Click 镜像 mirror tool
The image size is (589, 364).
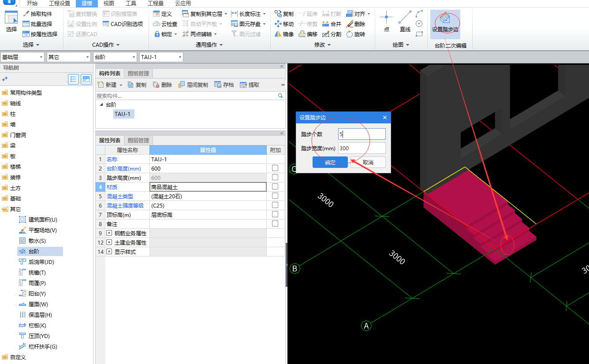coord(284,34)
